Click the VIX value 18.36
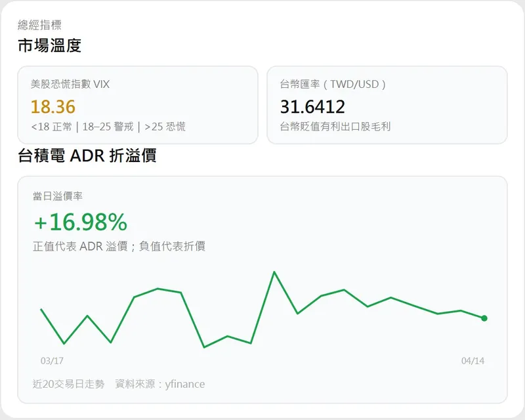Viewport: 525px width, 420px height. point(53,107)
